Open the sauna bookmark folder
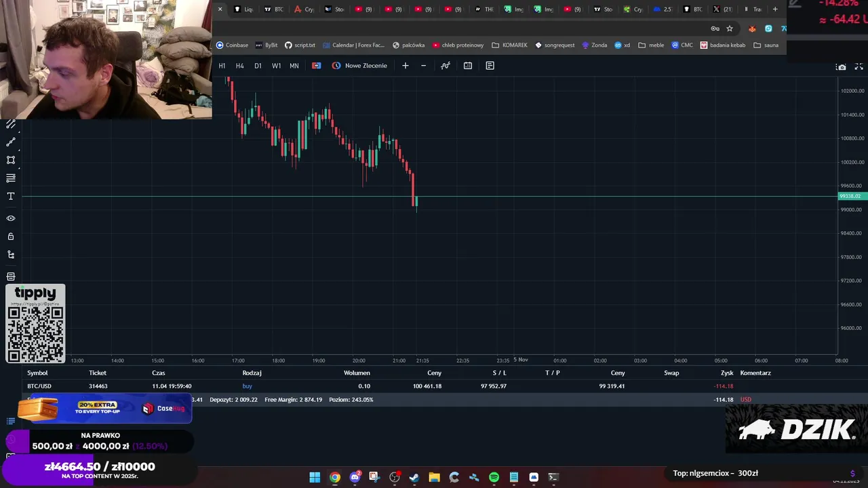Viewport: 868px width, 488px height. click(x=766, y=45)
